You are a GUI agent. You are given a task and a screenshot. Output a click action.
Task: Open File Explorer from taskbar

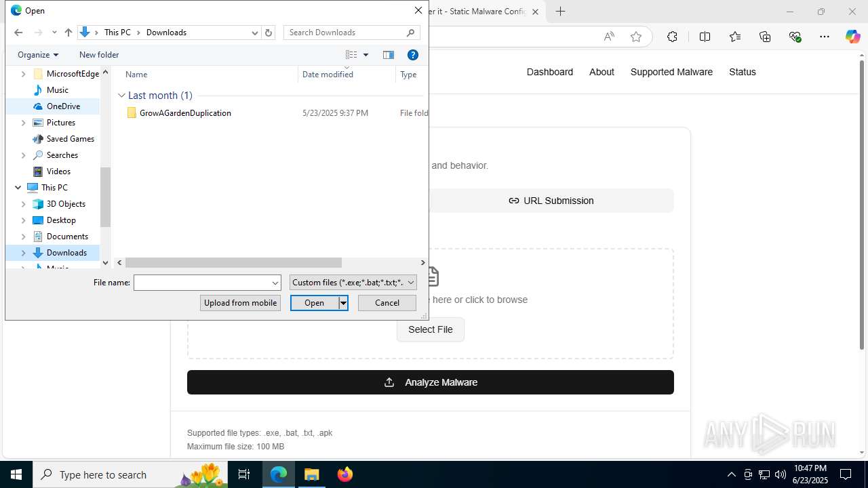tap(311, 474)
